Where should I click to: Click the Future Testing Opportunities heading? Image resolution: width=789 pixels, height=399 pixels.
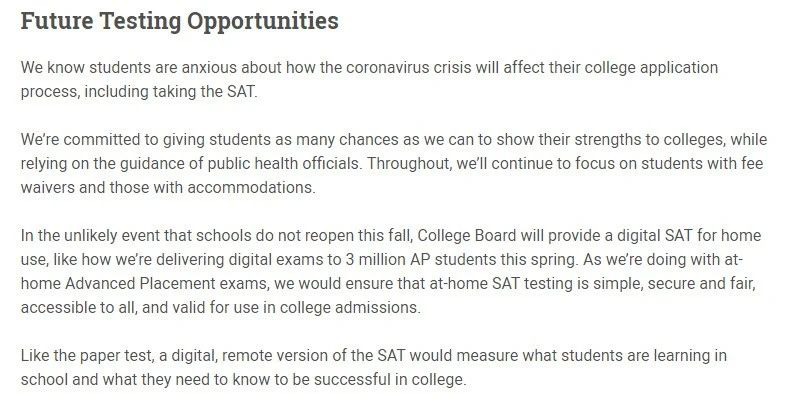(x=180, y=22)
